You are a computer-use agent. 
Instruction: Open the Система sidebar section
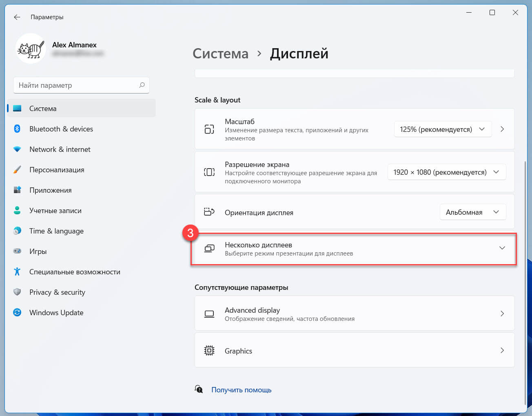click(82, 109)
